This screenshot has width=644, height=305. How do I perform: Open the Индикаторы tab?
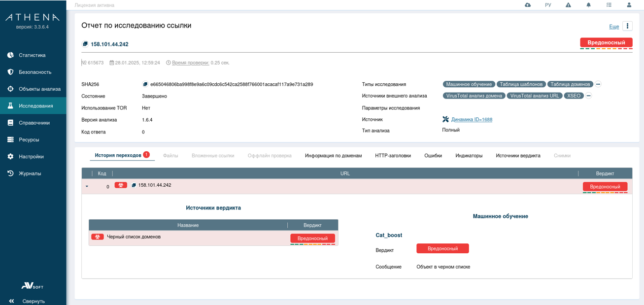pyautogui.click(x=469, y=156)
